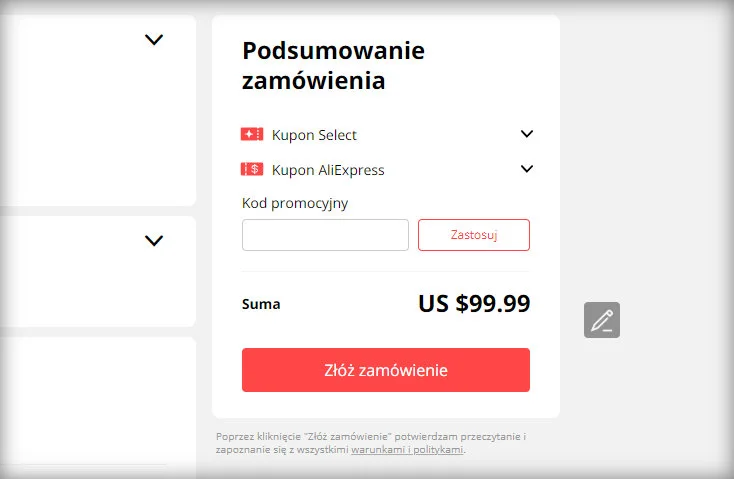Click the disclaimer text below the order button
This screenshot has height=479, width=734.
370,437
